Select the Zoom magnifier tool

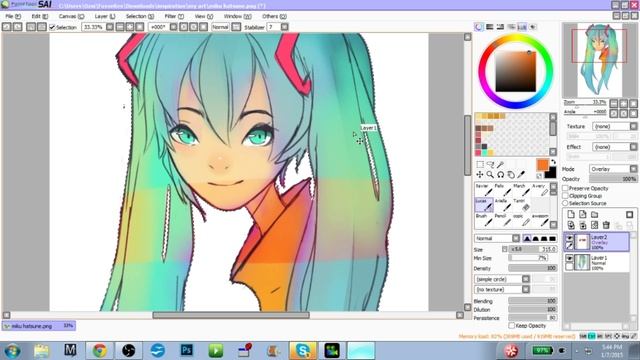tap(490, 175)
